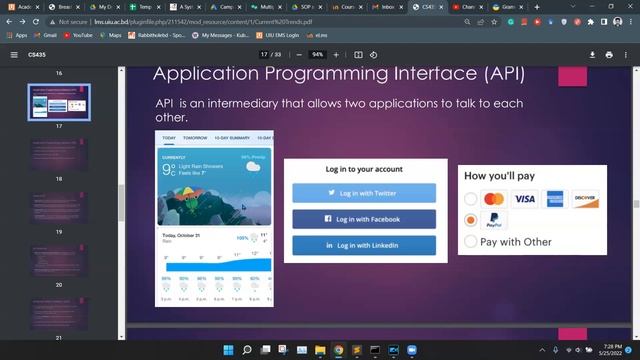Open Sublime Text from taskbar
The height and width of the screenshot is (360, 640).
click(x=357, y=350)
